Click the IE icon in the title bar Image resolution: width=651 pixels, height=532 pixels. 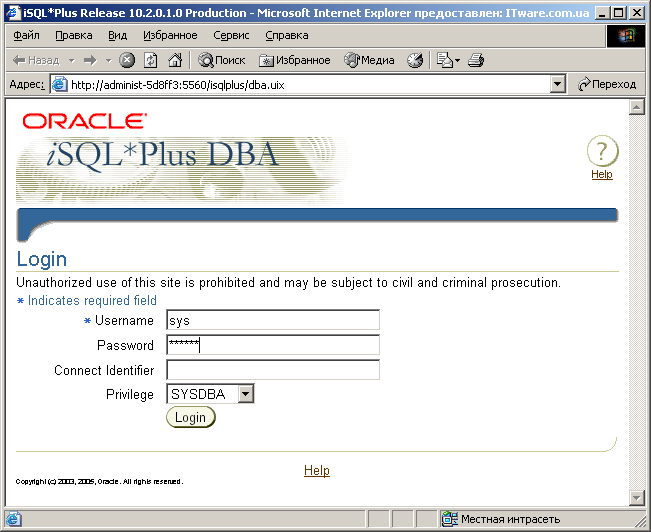pyautogui.click(x=13, y=12)
